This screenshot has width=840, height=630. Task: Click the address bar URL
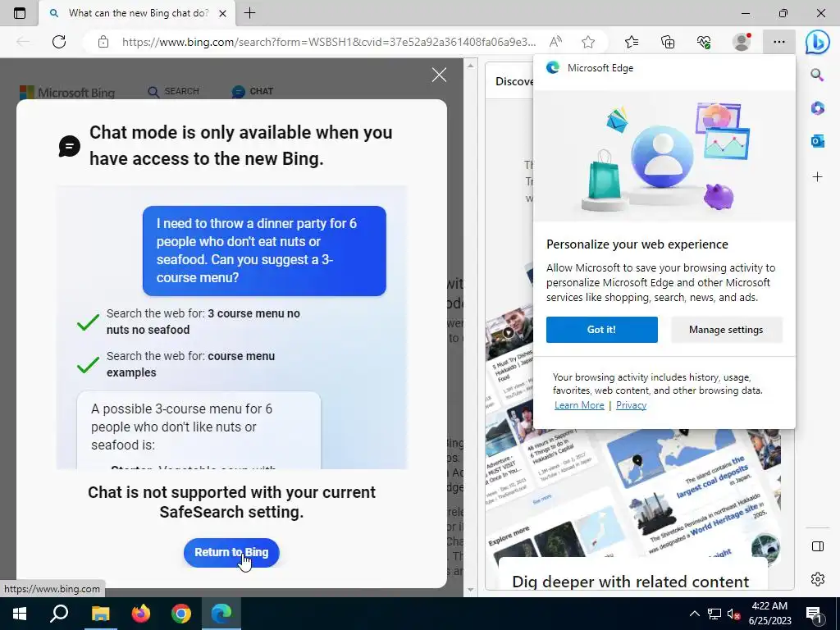point(328,42)
